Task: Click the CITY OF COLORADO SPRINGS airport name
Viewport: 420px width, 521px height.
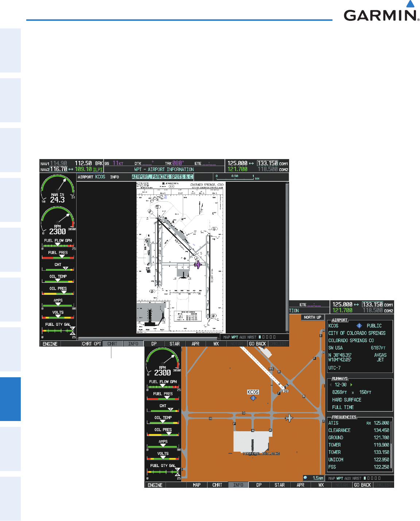Action: (357, 333)
